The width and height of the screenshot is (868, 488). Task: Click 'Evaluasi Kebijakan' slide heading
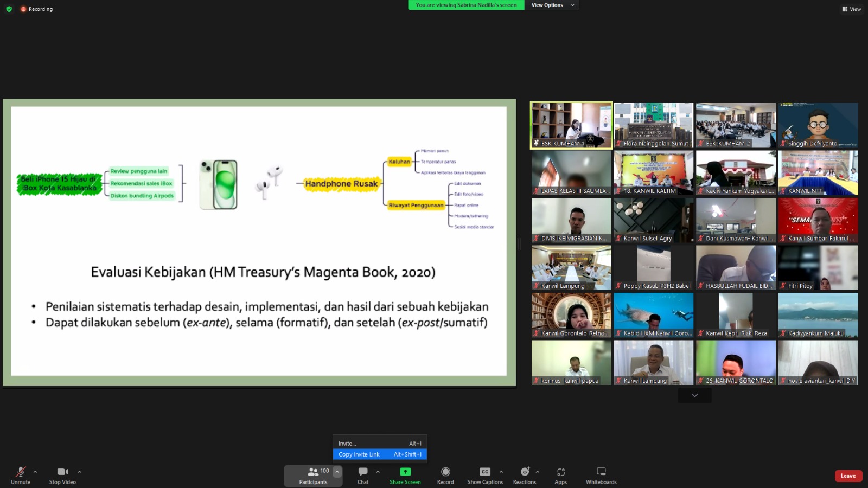click(263, 272)
